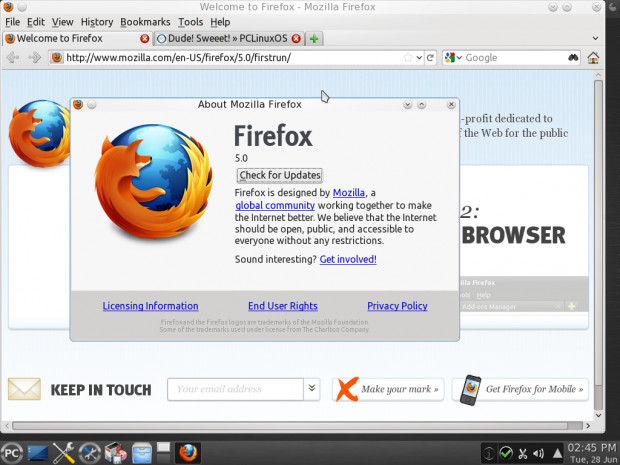
Task: Close the Dude! Sweeet! PCLinuxOS tab
Action: 296,39
